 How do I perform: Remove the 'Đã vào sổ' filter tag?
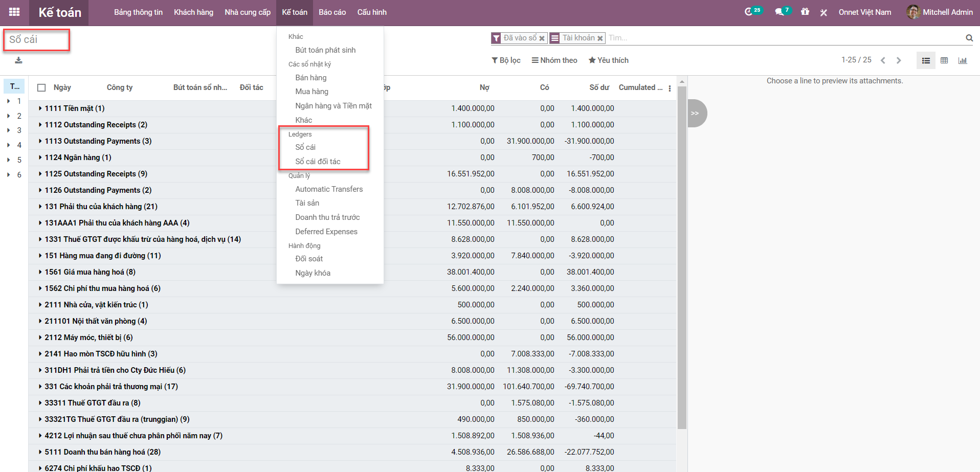[542, 38]
